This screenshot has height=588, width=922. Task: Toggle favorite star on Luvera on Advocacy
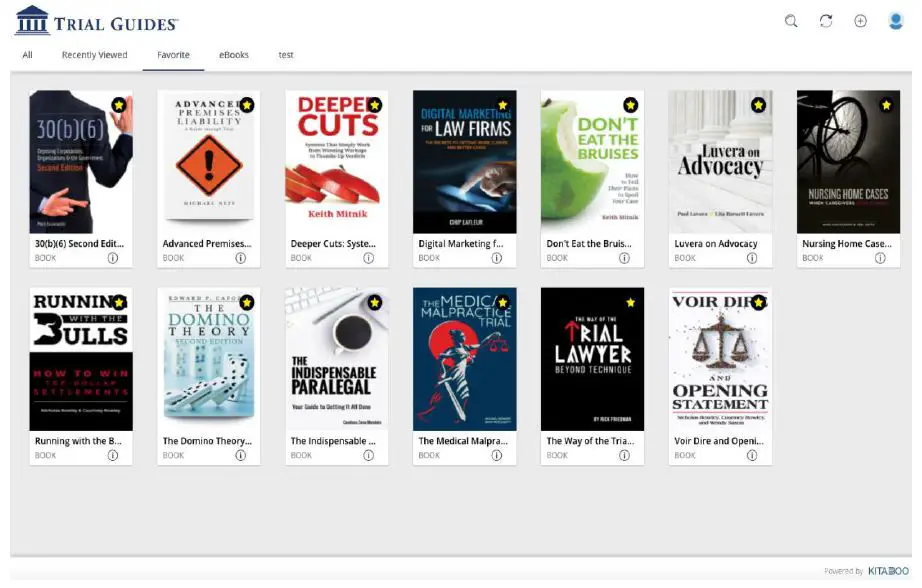pyautogui.click(x=759, y=105)
